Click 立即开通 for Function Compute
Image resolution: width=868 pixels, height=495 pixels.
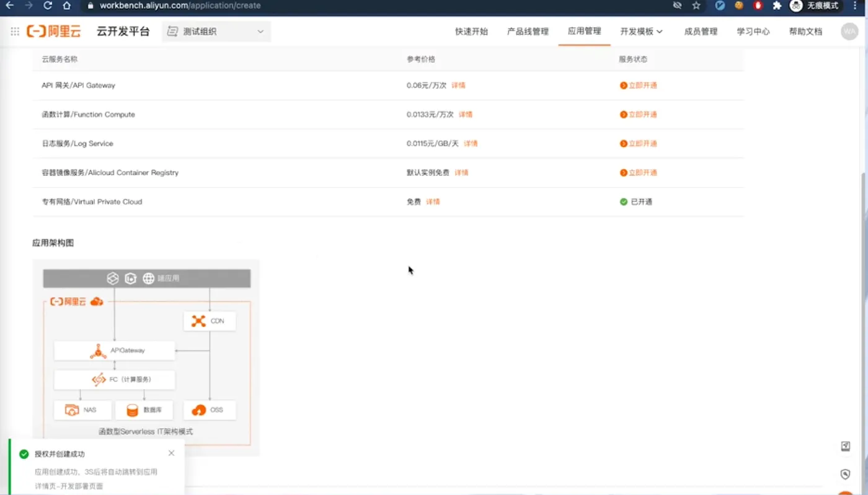pyautogui.click(x=639, y=115)
